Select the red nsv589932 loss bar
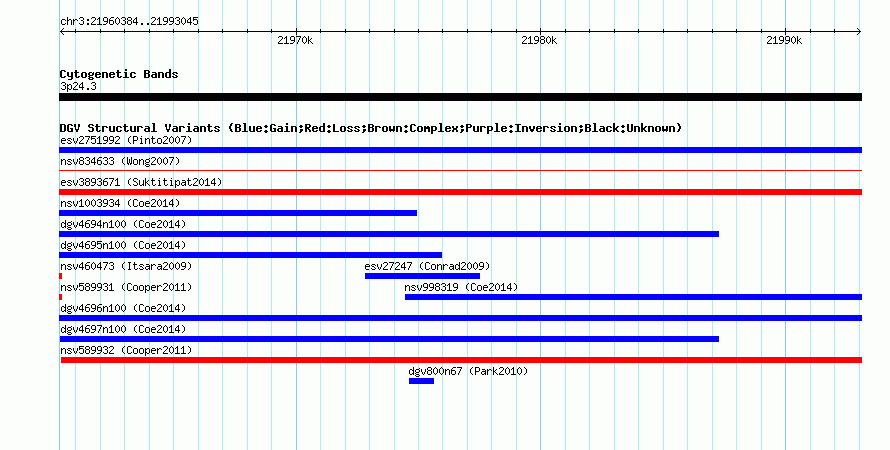The height and width of the screenshot is (450, 890). [x=461, y=360]
